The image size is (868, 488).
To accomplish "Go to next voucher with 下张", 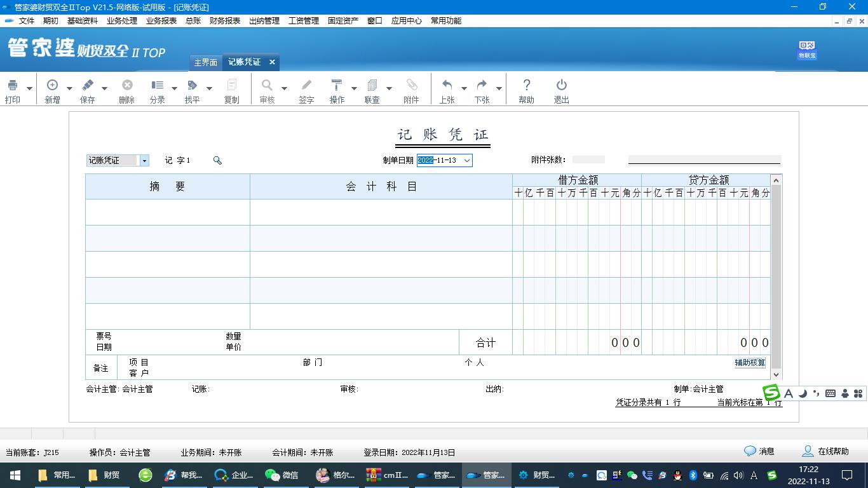I will pos(482,85).
